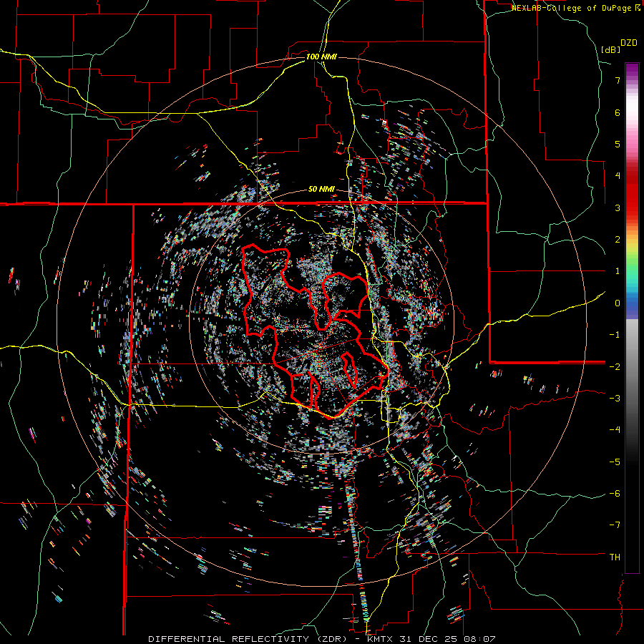Click the positive 1 scale value

click(618, 271)
